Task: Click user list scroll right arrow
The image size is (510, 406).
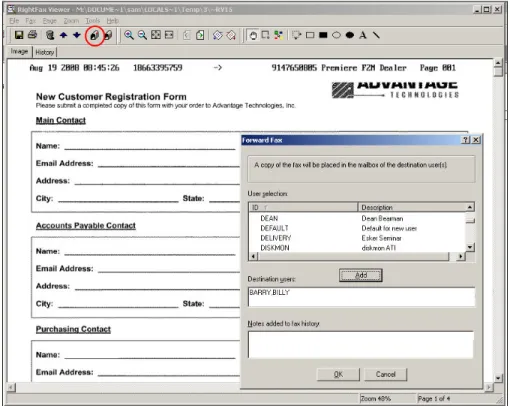Action: coord(461,256)
